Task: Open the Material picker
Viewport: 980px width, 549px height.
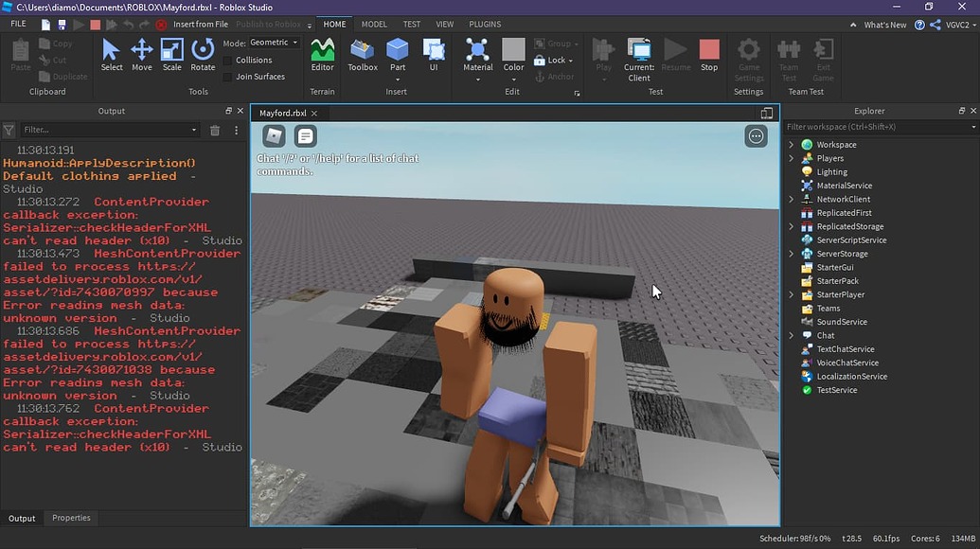Action: click(477, 54)
